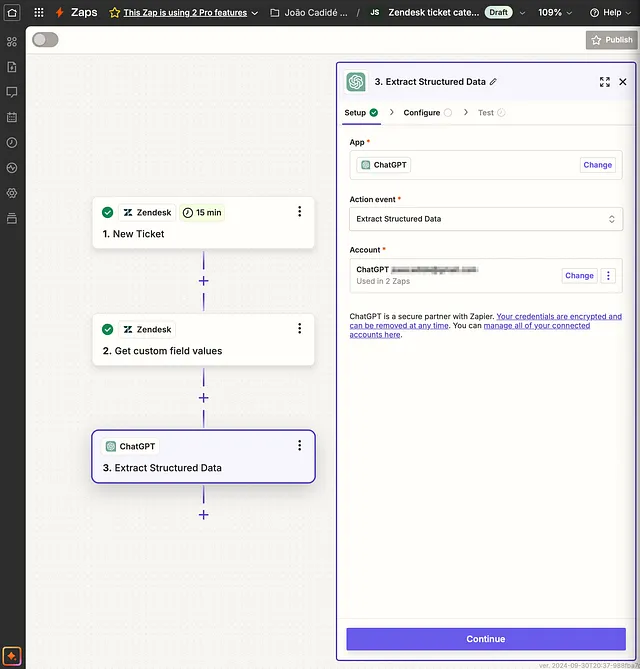Image resolution: width=640 pixels, height=669 pixels.
Task: Click the Zendesk ticket cate... Zap title
Action: [433, 13]
